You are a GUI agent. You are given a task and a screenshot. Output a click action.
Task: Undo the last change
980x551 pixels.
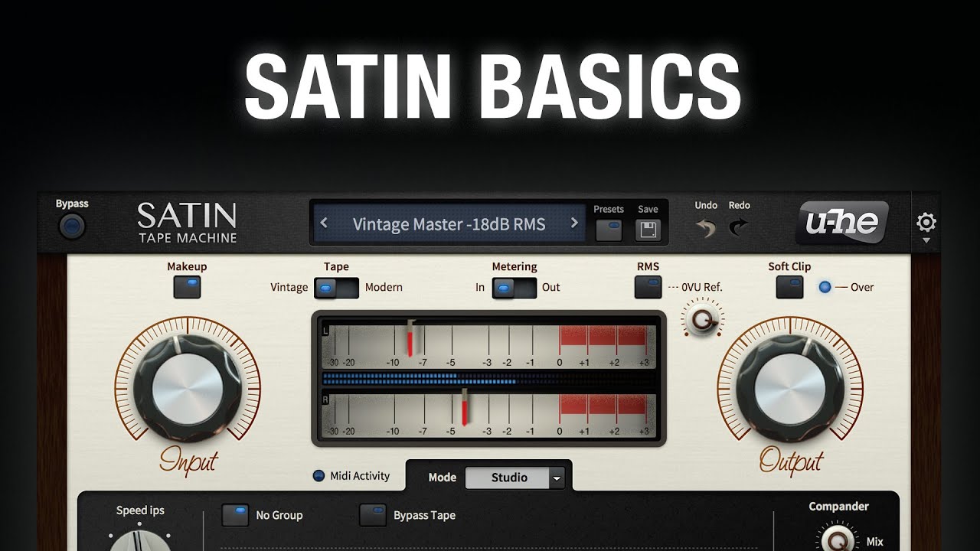(704, 227)
